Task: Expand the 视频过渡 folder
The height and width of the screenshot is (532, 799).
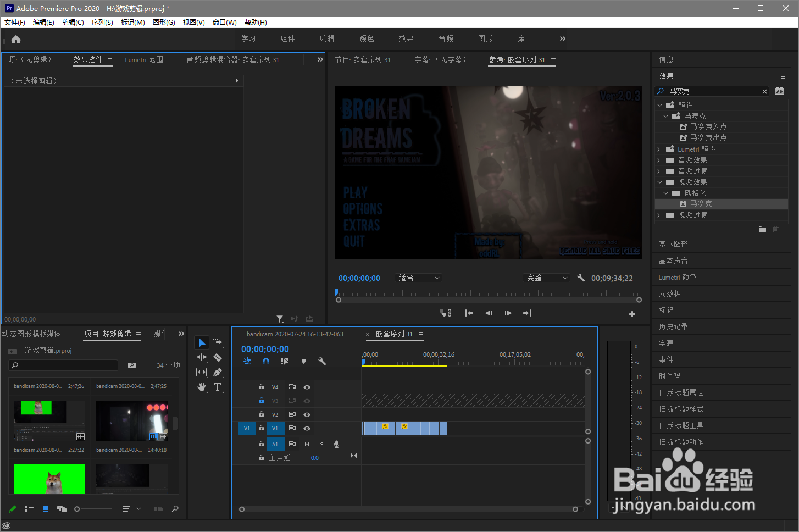Action: [659, 215]
